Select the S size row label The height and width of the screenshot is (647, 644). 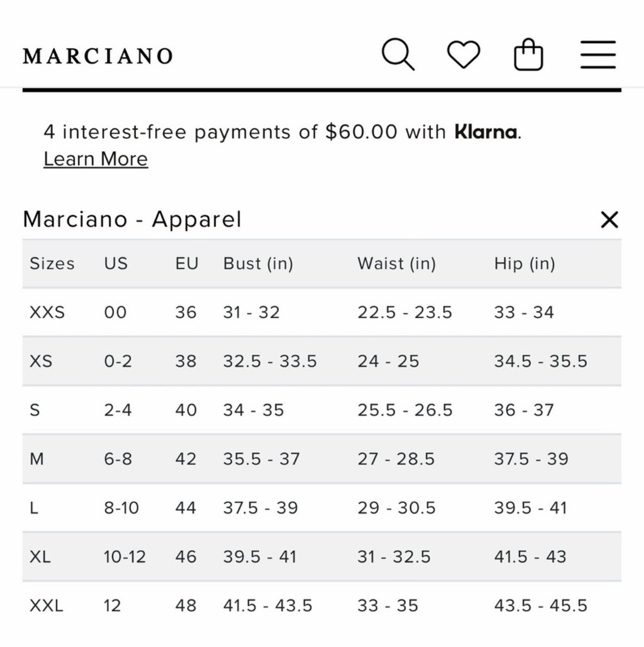tap(35, 410)
